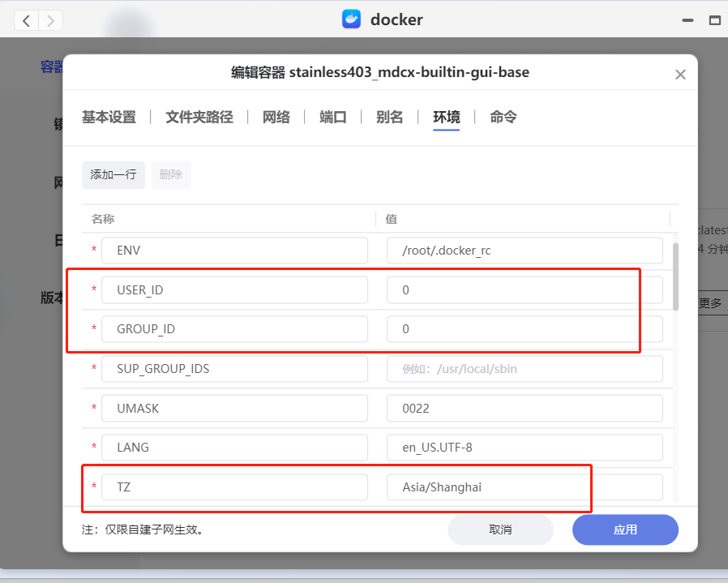Go to the 别名 tab
This screenshot has width=728, height=583.
click(390, 117)
